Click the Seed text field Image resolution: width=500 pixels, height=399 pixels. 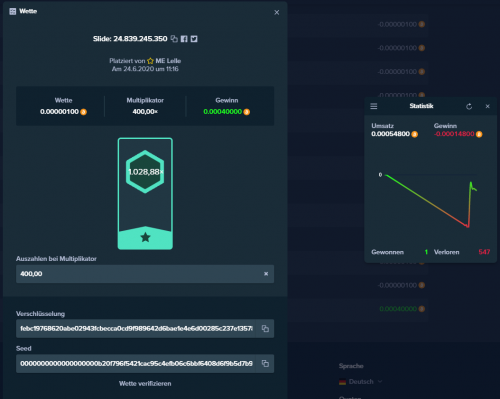pos(136,363)
